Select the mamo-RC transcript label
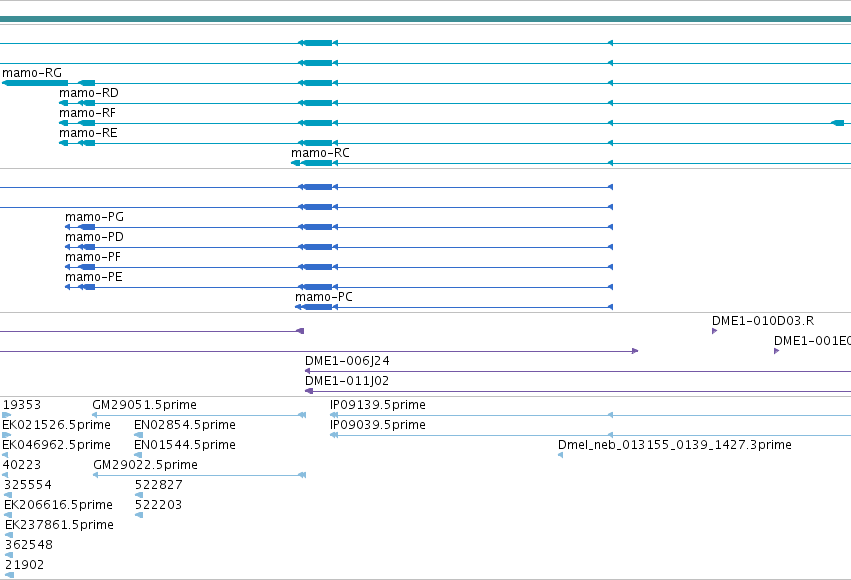 point(320,153)
